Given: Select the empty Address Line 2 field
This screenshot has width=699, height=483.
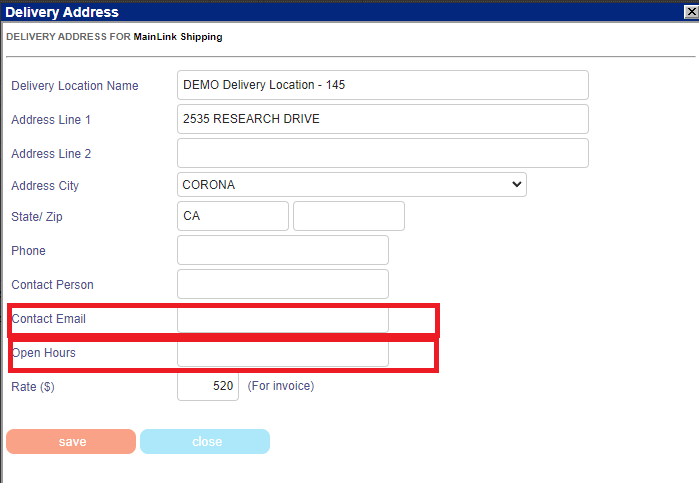Looking at the screenshot, I should 382,153.
